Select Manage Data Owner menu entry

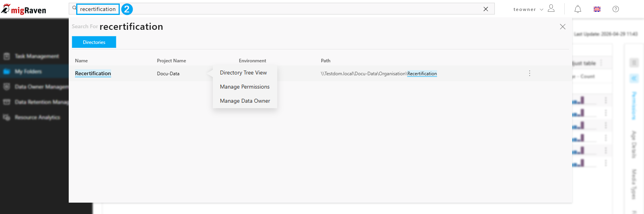pyautogui.click(x=245, y=101)
